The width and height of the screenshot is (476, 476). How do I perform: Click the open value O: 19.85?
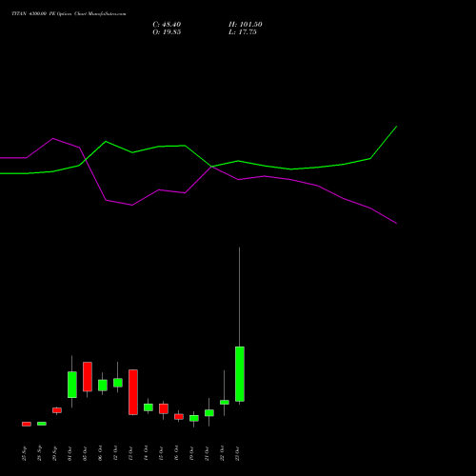pyautogui.click(x=167, y=32)
